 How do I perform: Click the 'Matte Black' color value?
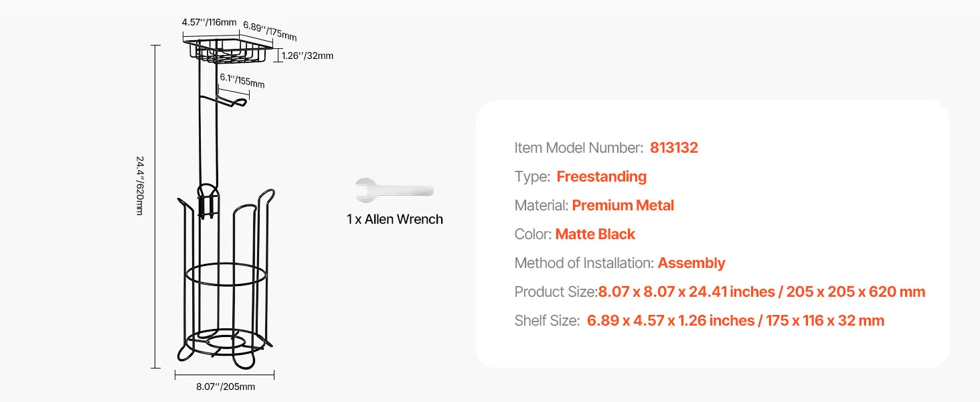595,234
